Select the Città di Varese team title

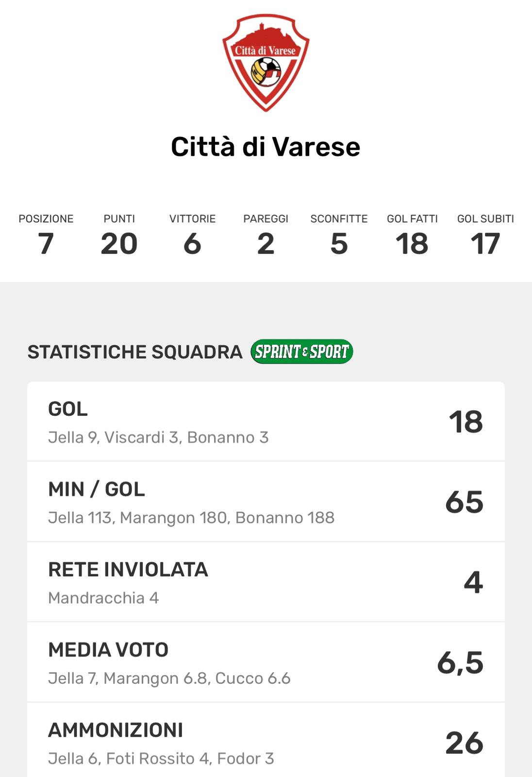point(266,147)
